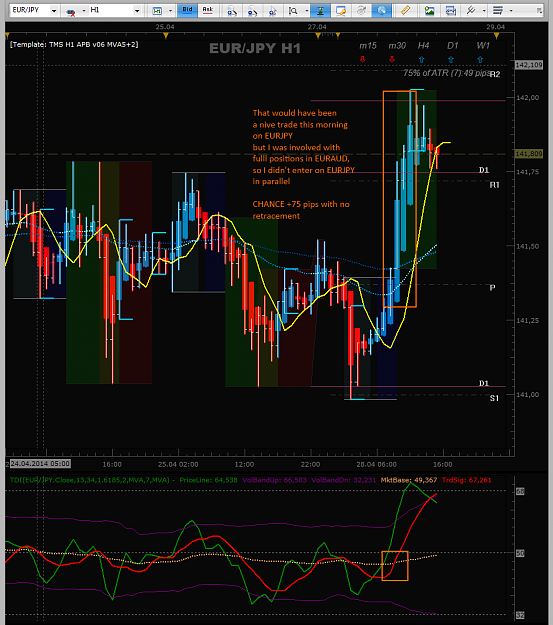Click the EUR/JPY H1 chart title
553x625 pixels.
255,48
